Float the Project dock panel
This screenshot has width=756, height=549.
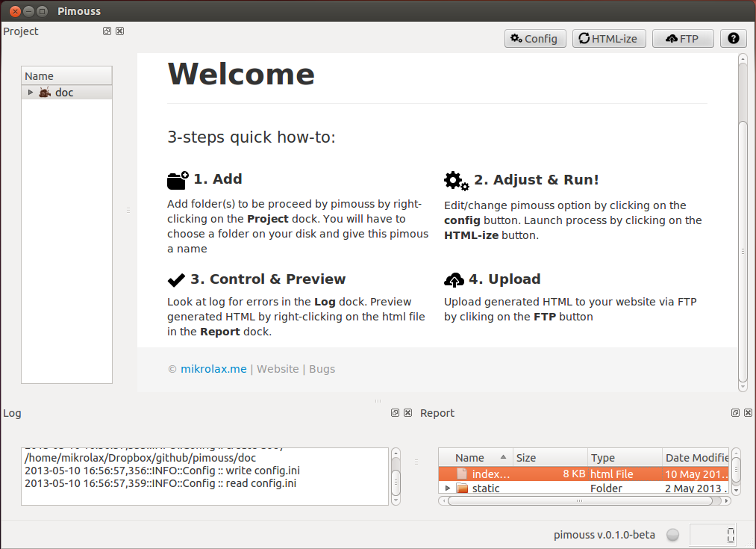(107, 31)
